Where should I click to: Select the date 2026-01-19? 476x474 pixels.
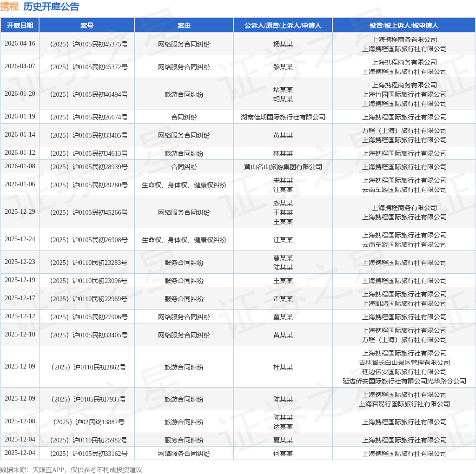[20, 116]
